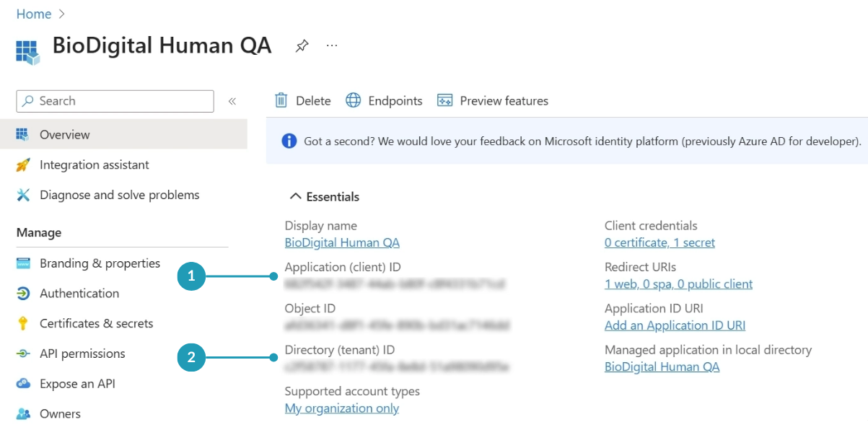
Task: Click the Preview features icon
Action: (445, 100)
